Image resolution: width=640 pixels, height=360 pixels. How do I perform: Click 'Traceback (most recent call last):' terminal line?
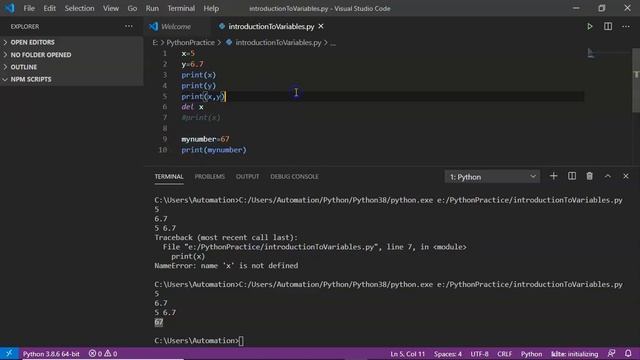point(226,238)
